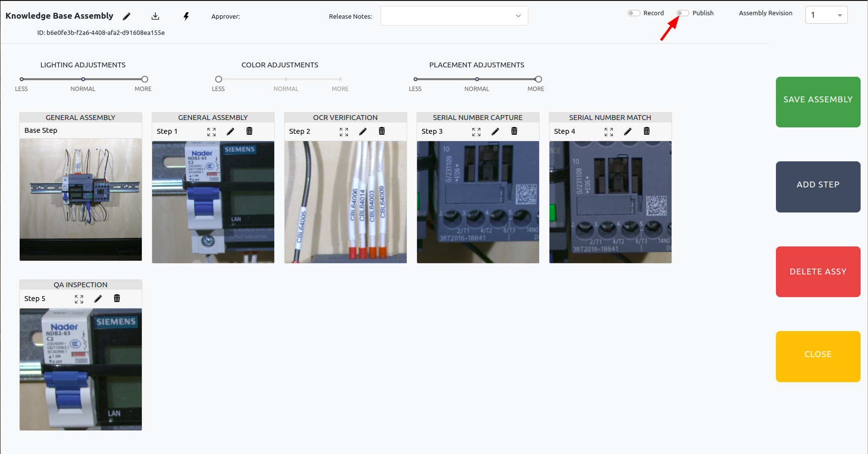Delete Step 5 QA Inspection step
The width and height of the screenshot is (868, 454).
click(x=117, y=299)
